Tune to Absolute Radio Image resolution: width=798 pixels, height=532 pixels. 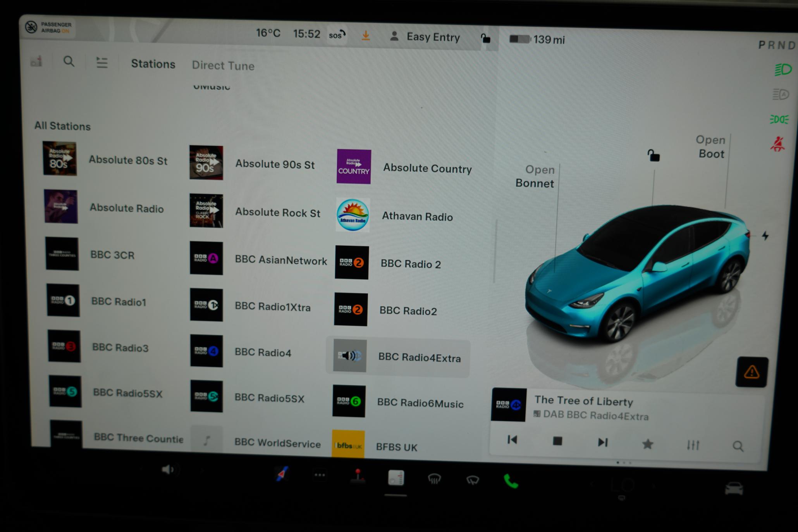pyautogui.click(x=104, y=207)
